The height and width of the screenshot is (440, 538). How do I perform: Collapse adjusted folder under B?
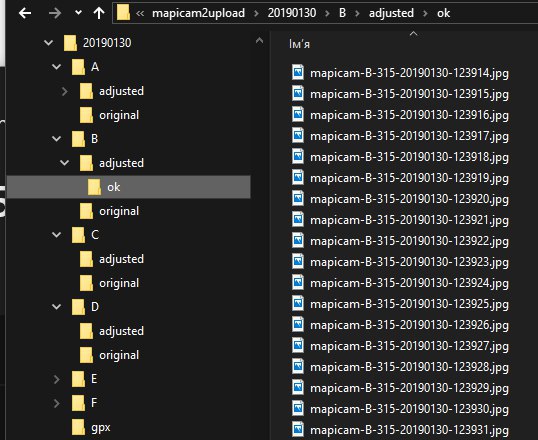pyautogui.click(x=65, y=163)
